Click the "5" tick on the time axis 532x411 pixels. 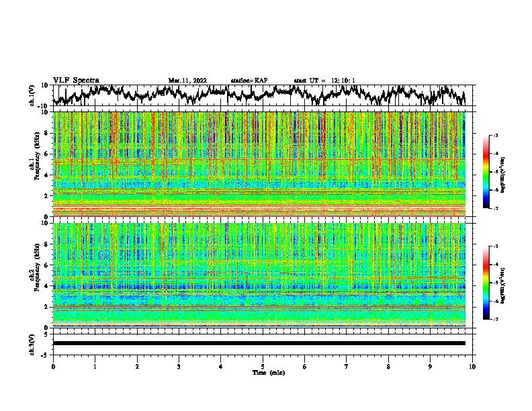[263, 367]
